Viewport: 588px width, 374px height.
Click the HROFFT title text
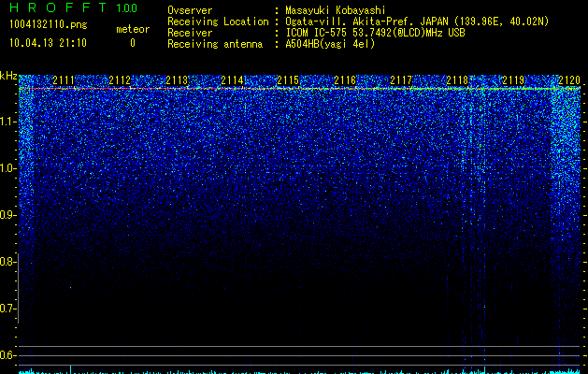click(x=58, y=7)
